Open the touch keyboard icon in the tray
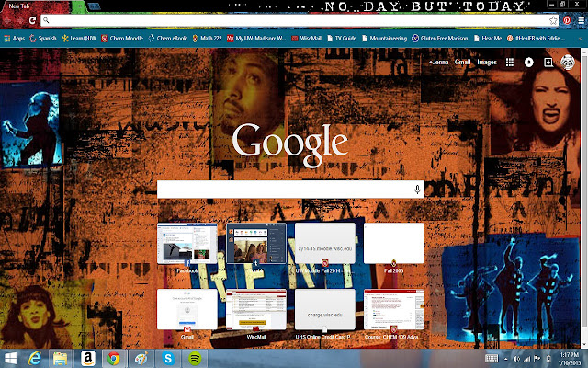The height and width of the screenshot is (368, 588). tap(492, 359)
